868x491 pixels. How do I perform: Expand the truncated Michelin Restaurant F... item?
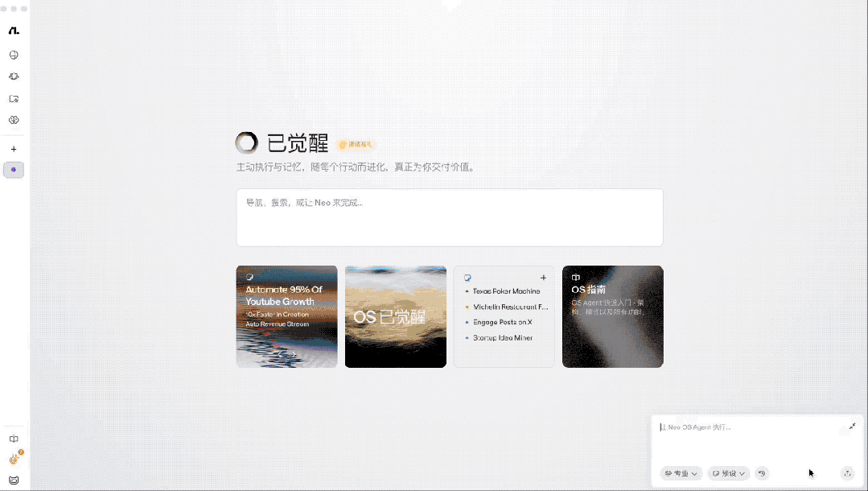(509, 307)
